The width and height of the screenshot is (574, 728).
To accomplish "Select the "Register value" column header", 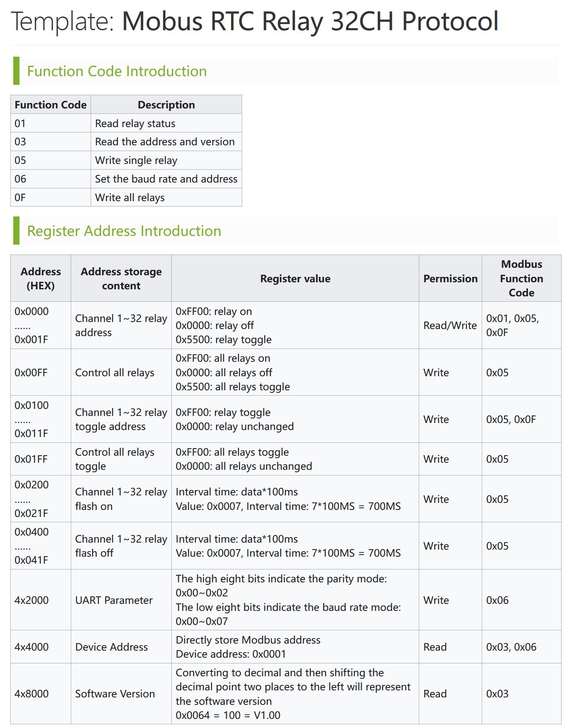I will [295, 279].
